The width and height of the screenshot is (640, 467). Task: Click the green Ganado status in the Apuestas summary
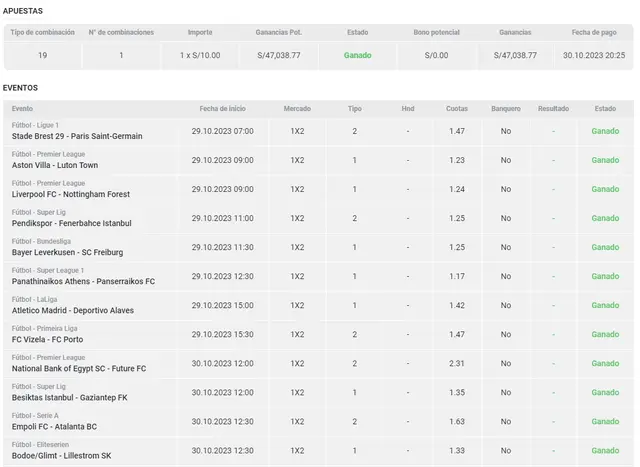point(357,55)
